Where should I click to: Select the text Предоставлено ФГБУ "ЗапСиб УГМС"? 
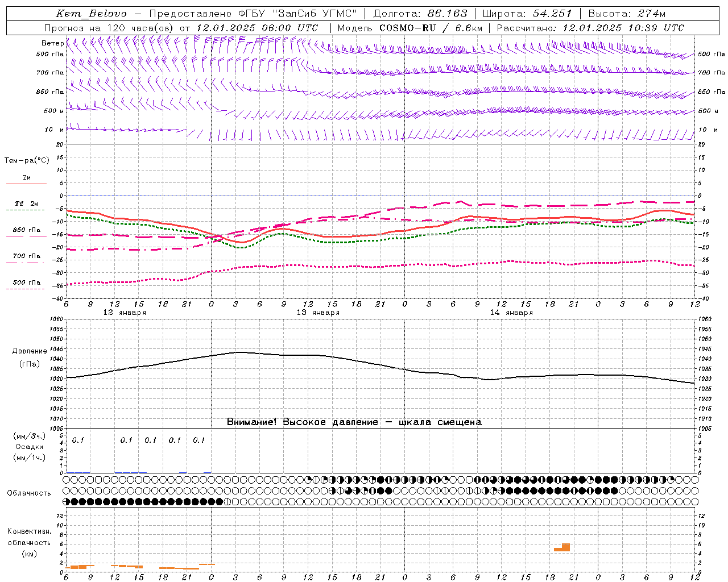click(253, 14)
